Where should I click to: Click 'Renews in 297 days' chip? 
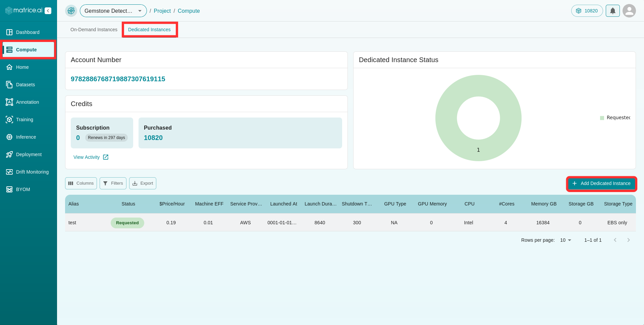106,138
